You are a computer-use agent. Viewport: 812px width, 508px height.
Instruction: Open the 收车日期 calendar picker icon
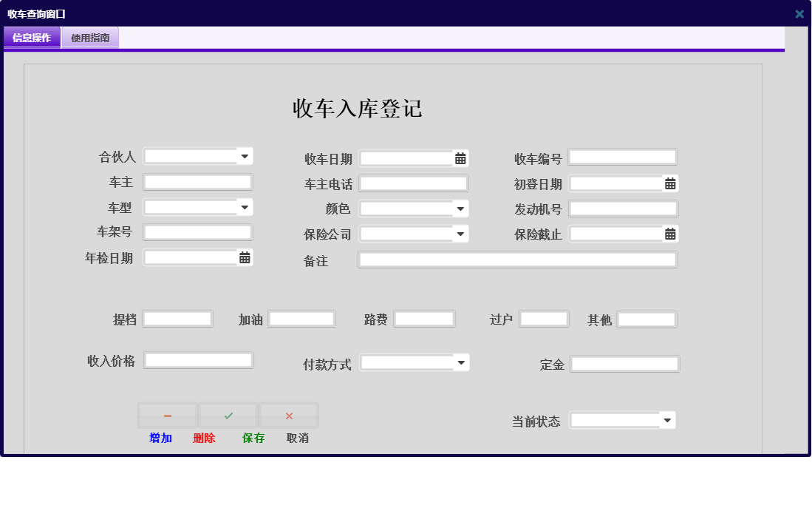click(x=461, y=158)
